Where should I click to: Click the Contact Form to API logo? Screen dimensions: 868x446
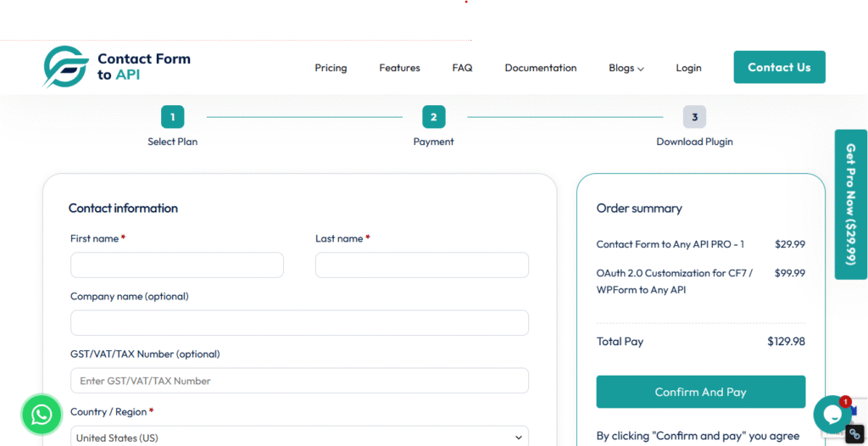117,67
